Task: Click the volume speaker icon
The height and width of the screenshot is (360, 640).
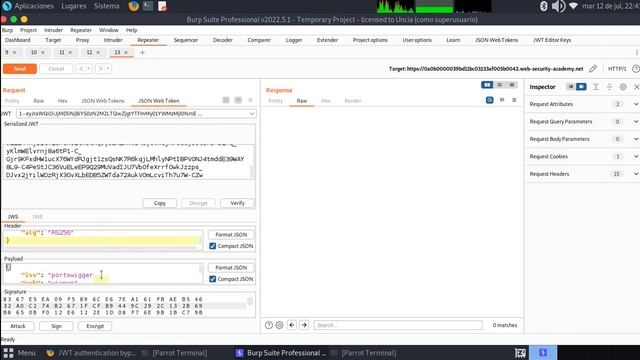Action: coord(558,6)
